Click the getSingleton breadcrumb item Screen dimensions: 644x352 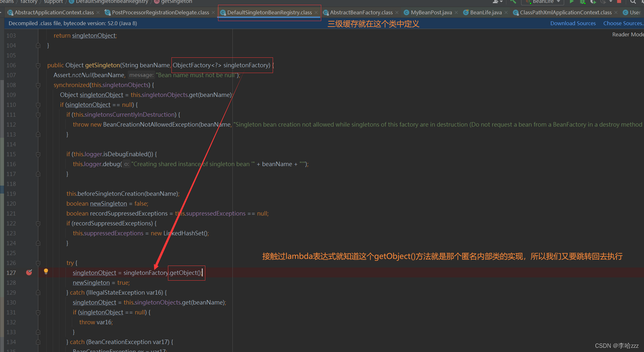point(176,2)
